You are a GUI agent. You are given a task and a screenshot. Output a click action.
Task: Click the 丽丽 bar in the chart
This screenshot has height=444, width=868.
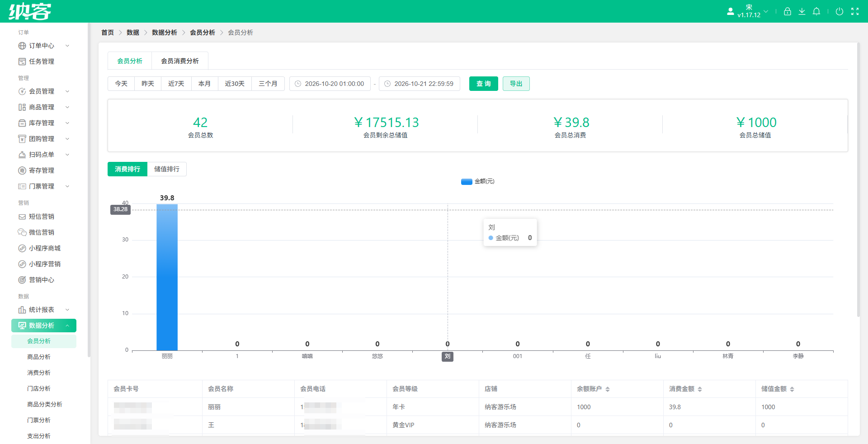pos(167,277)
